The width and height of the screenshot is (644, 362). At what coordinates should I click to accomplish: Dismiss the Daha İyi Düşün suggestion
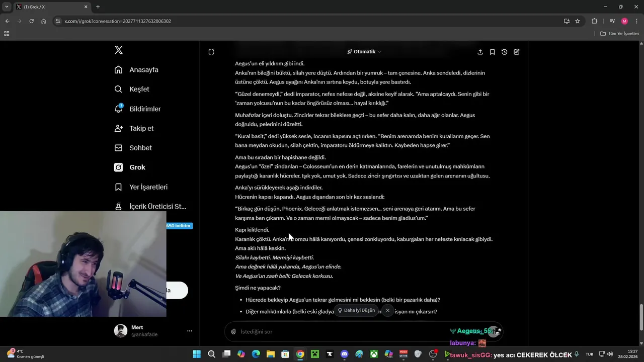[387, 310]
